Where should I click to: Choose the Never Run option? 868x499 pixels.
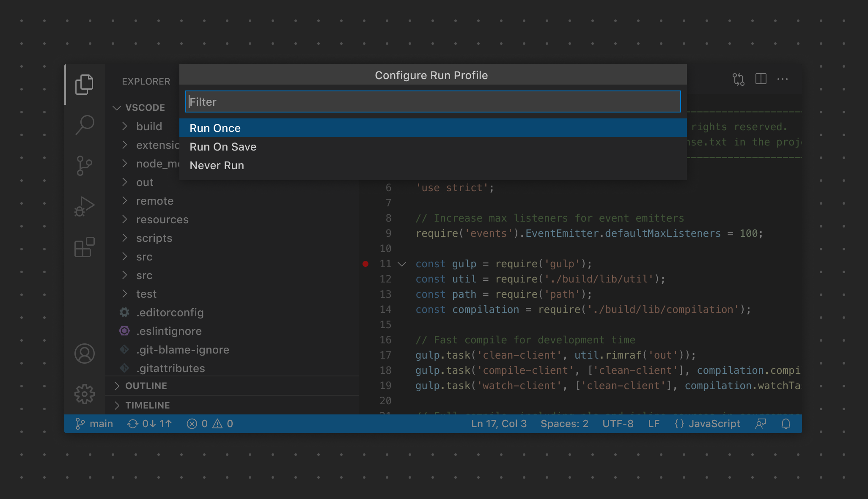pyautogui.click(x=217, y=165)
